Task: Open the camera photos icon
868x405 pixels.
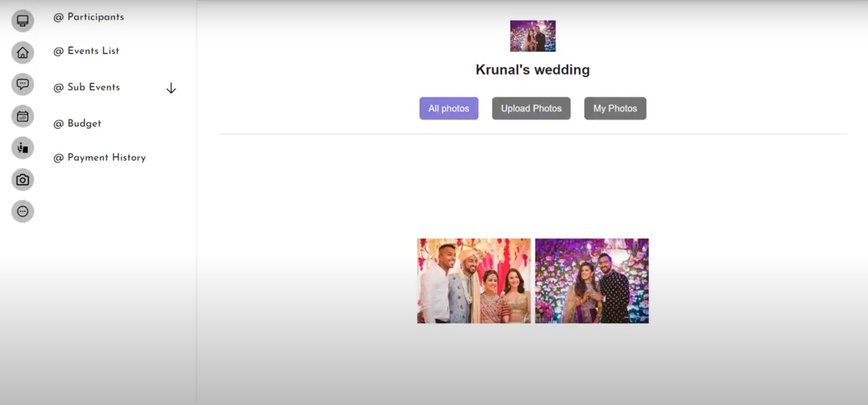Action: click(23, 180)
